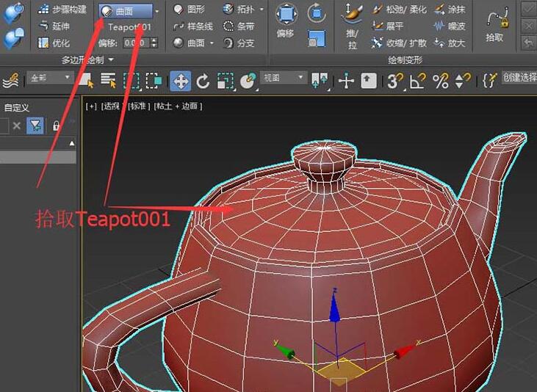
Task: Click the 自定义 menu in scene explorer
Action: coord(17,107)
